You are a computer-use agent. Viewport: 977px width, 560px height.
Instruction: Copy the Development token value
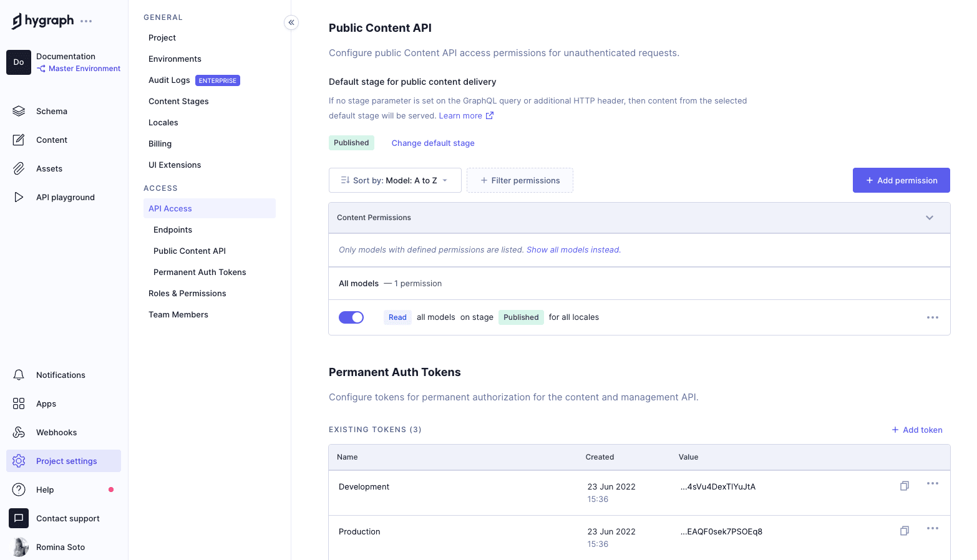click(x=904, y=486)
